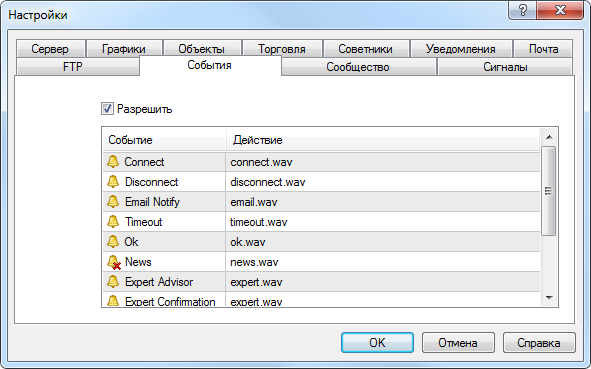
Task: Click expert.wav in the Expert Advisor row
Action: (x=383, y=282)
